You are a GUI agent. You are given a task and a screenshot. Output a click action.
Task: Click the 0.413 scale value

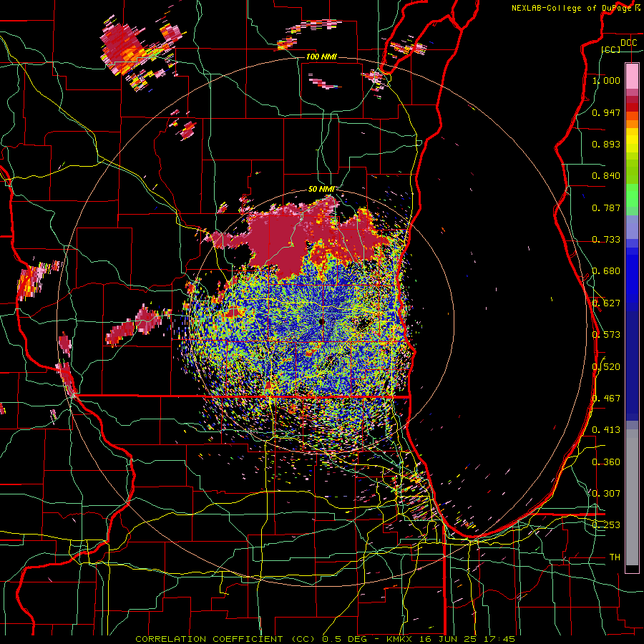click(606, 430)
